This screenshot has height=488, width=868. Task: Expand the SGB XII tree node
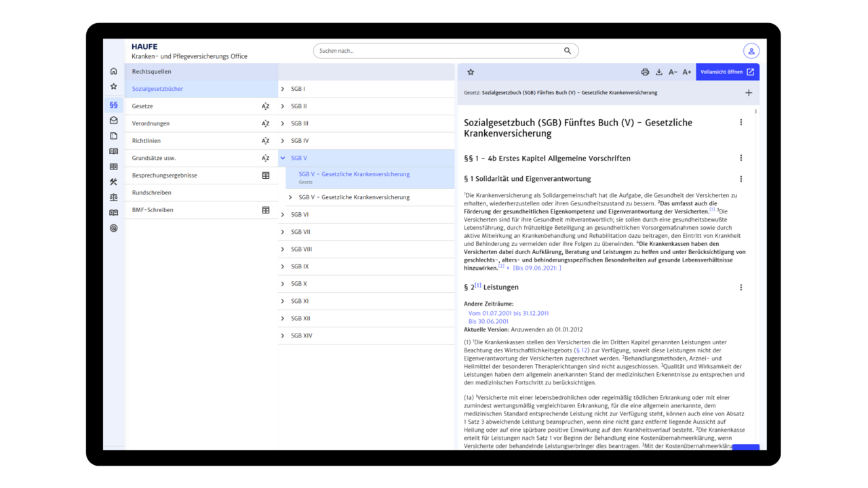tap(283, 319)
